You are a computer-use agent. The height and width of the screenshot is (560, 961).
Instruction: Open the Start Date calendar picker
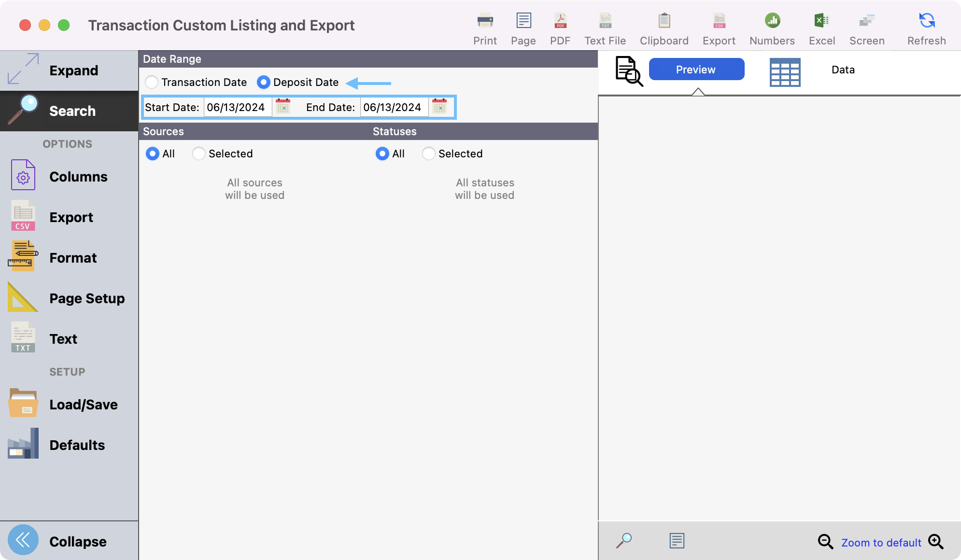[x=283, y=107]
